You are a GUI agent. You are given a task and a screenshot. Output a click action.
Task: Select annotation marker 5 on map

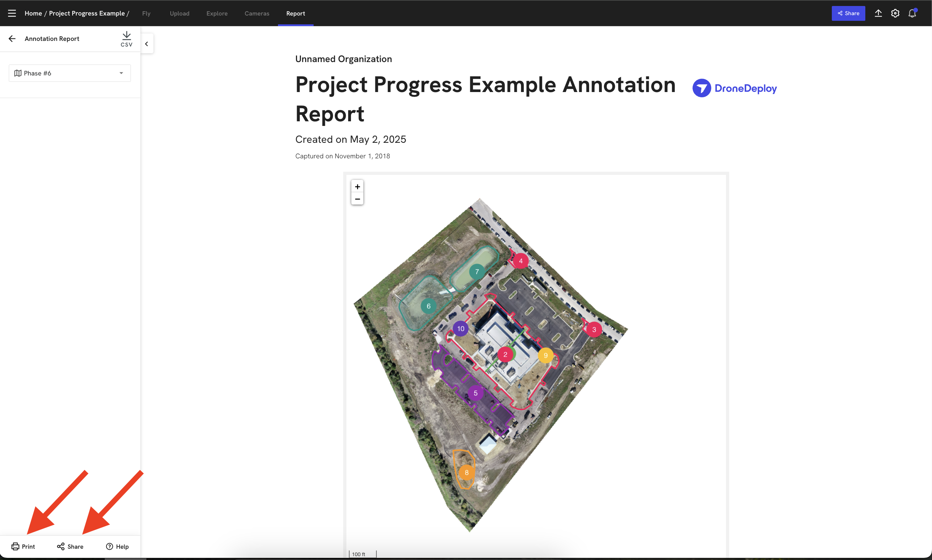click(x=475, y=393)
